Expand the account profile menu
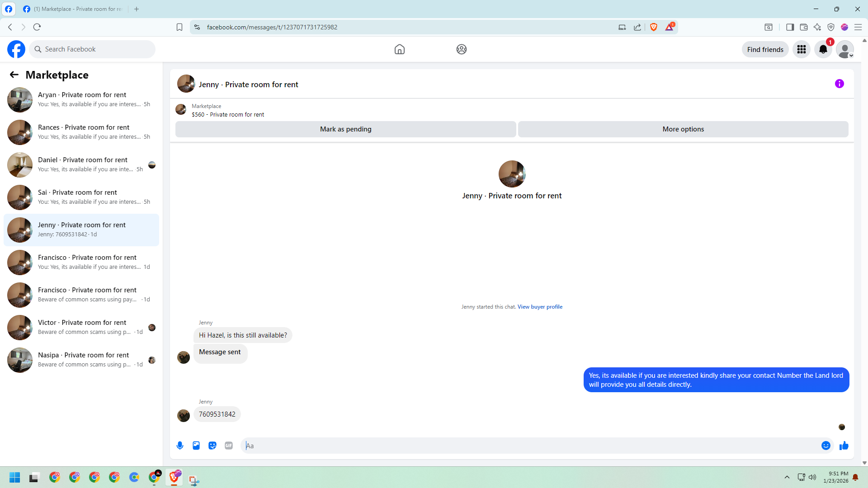The width and height of the screenshot is (868, 488). (x=844, y=49)
